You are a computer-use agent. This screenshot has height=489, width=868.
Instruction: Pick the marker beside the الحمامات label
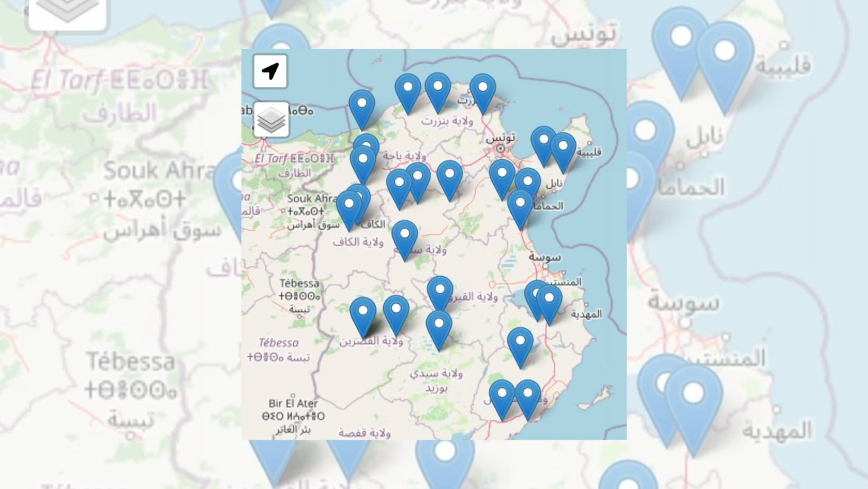click(520, 211)
